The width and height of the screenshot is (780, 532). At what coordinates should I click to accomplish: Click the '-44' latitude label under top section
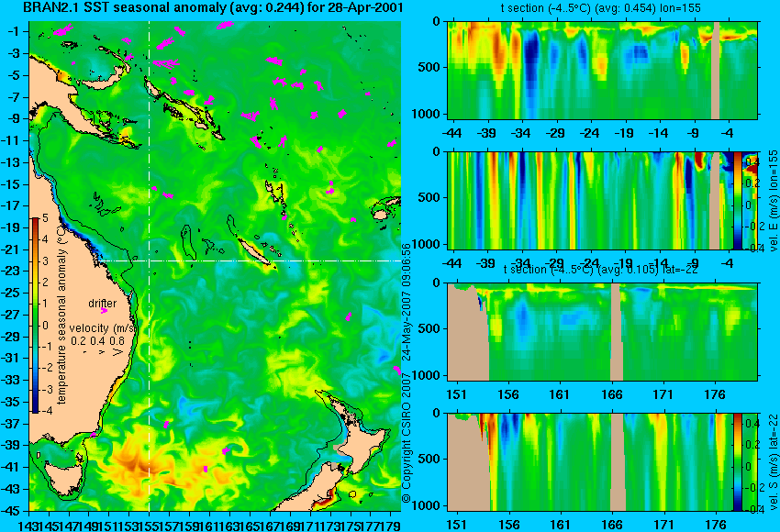coord(451,133)
